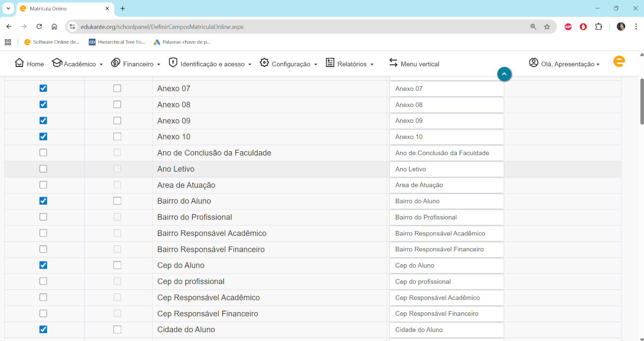Bookmark page with star icon
This screenshot has height=341, width=644.
tap(547, 27)
